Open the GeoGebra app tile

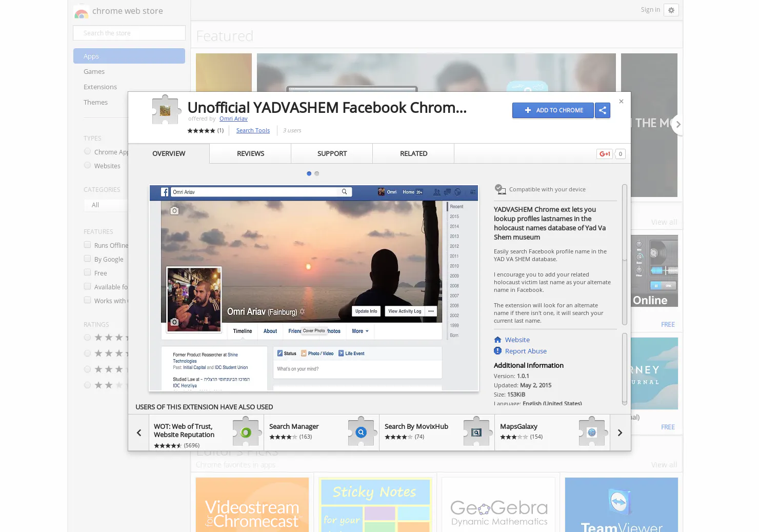(498, 505)
